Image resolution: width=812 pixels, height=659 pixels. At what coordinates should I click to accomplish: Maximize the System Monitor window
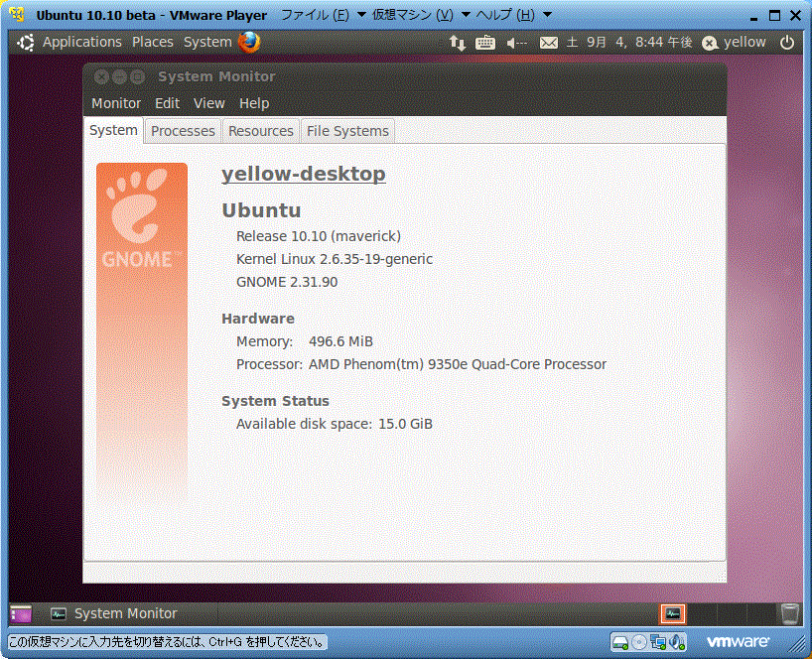pos(137,77)
